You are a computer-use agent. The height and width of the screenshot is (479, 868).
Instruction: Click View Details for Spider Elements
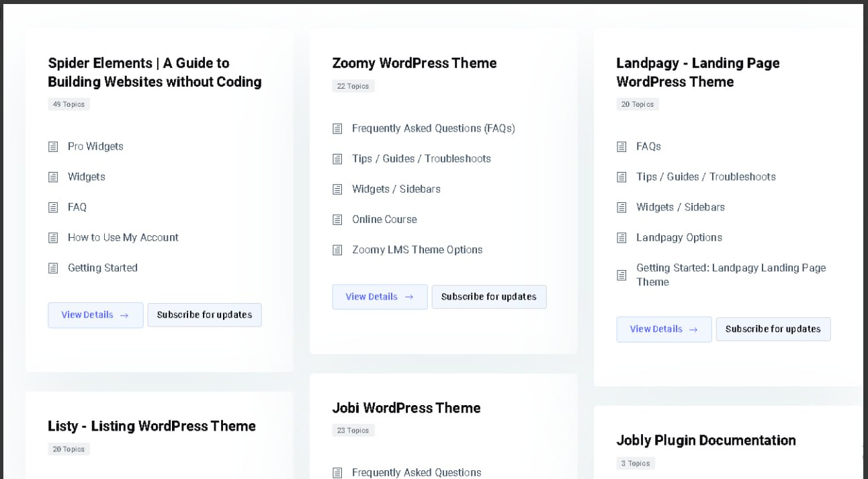coord(95,315)
